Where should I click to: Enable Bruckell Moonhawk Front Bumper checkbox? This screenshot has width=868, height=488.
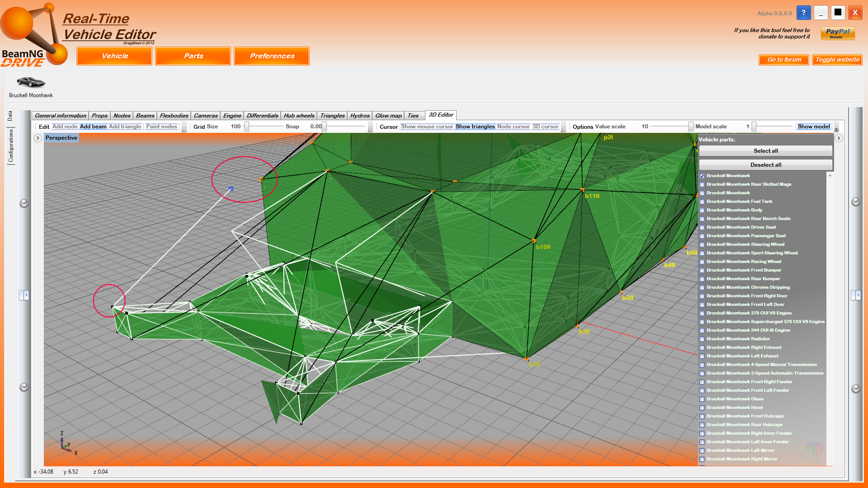(x=702, y=271)
